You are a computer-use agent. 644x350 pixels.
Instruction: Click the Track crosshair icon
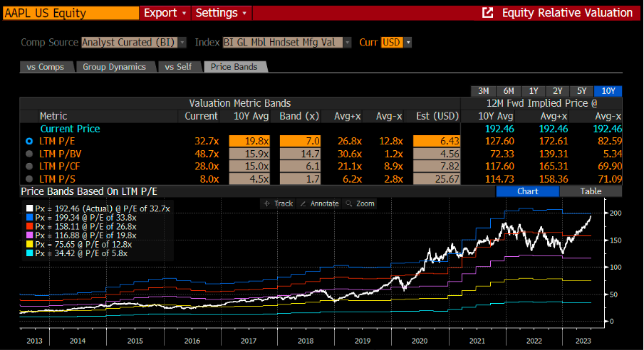click(x=267, y=203)
